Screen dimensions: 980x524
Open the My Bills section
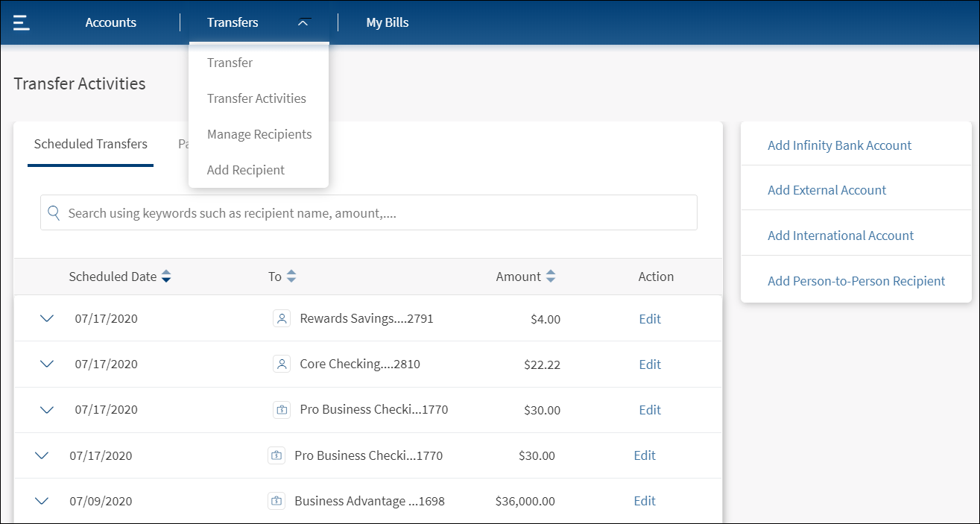point(388,22)
